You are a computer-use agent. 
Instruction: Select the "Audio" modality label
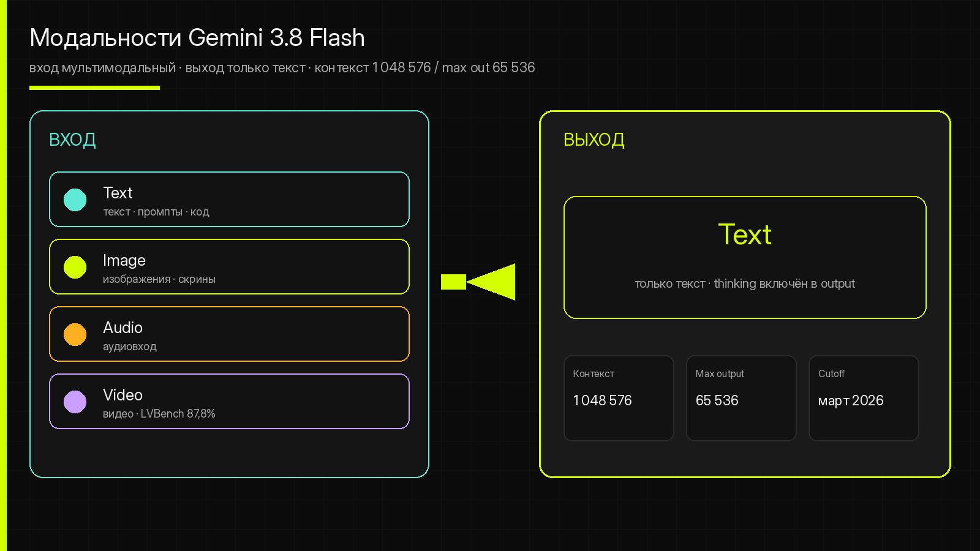coord(123,328)
